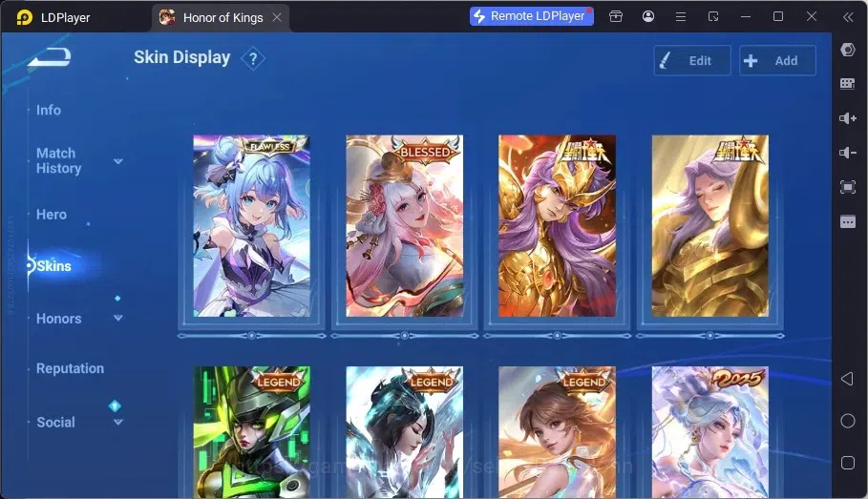Open the Info menu item
This screenshot has width=868, height=499.
click(49, 110)
